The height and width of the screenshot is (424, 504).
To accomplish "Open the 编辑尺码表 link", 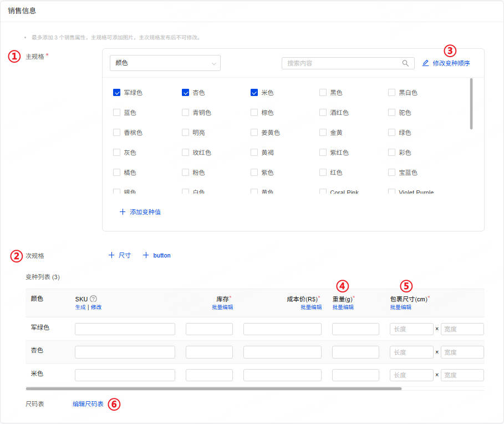I will pyautogui.click(x=88, y=404).
